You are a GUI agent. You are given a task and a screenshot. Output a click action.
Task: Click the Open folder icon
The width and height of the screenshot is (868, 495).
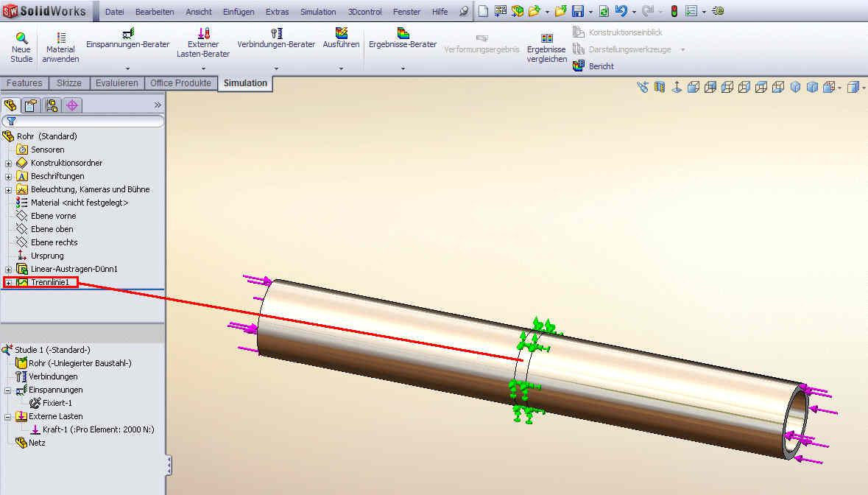[534, 11]
